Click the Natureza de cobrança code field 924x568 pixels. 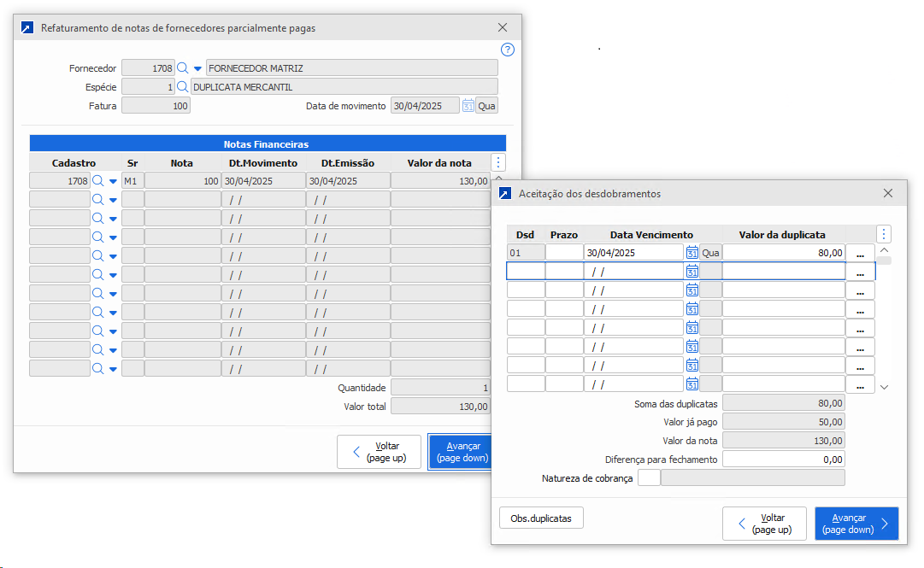(649, 477)
